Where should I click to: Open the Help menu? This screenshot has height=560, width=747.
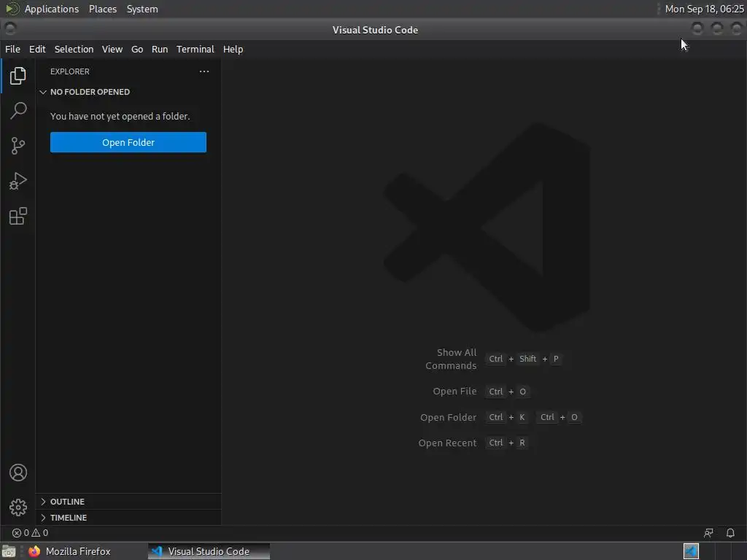[233, 49]
